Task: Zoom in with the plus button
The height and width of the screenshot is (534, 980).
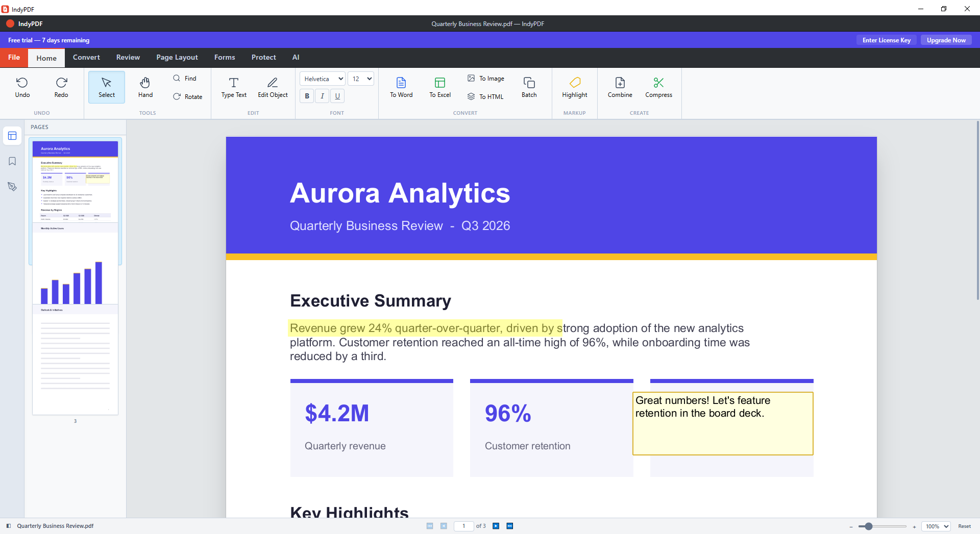Action: point(914,526)
